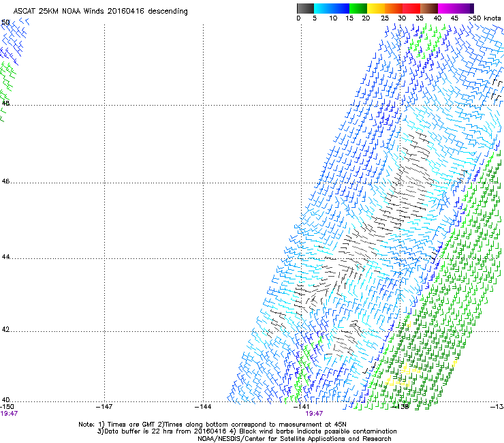Click the '46' latitude axis label

pyautogui.click(x=5, y=181)
